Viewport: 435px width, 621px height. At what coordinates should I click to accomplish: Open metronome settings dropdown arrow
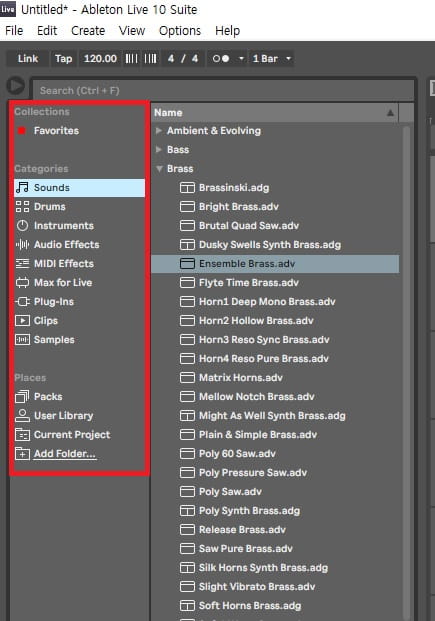241,59
